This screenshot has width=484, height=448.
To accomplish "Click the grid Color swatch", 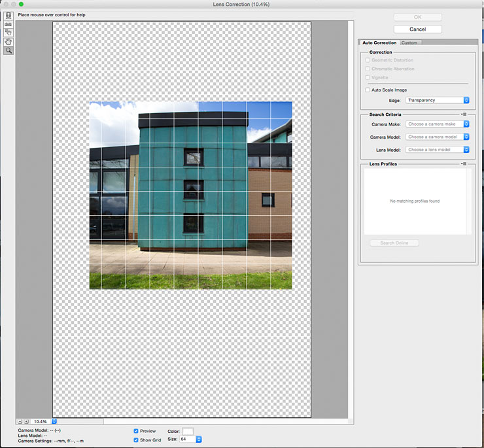I will click(188, 432).
